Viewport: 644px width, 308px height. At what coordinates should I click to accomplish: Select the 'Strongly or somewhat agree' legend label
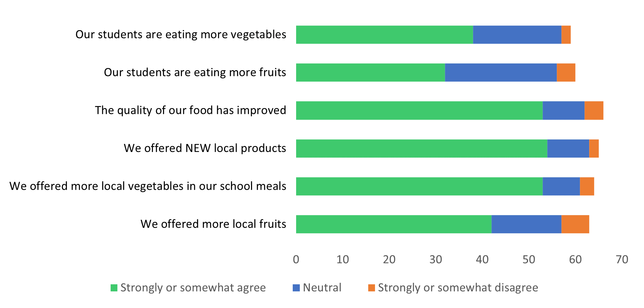[193, 288]
